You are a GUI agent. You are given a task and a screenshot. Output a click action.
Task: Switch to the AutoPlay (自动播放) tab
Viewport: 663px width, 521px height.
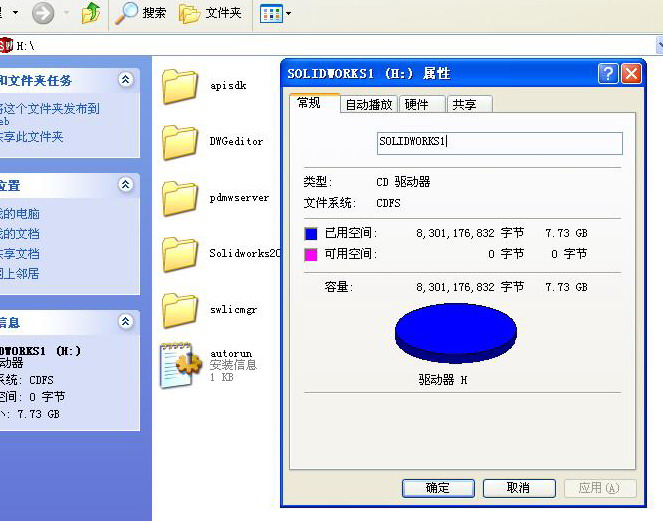point(369,104)
